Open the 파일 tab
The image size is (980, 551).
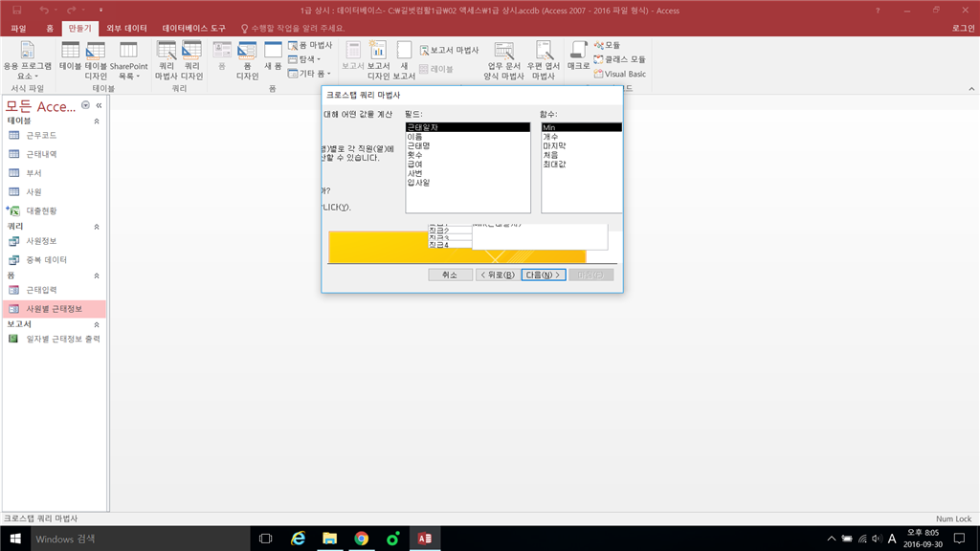pyautogui.click(x=18, y=28)
